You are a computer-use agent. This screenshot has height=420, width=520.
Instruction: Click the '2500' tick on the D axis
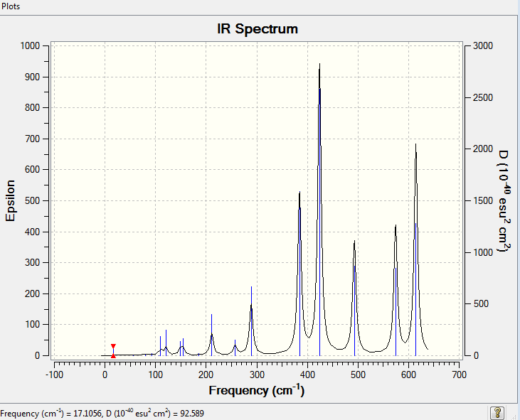[483, 97]
